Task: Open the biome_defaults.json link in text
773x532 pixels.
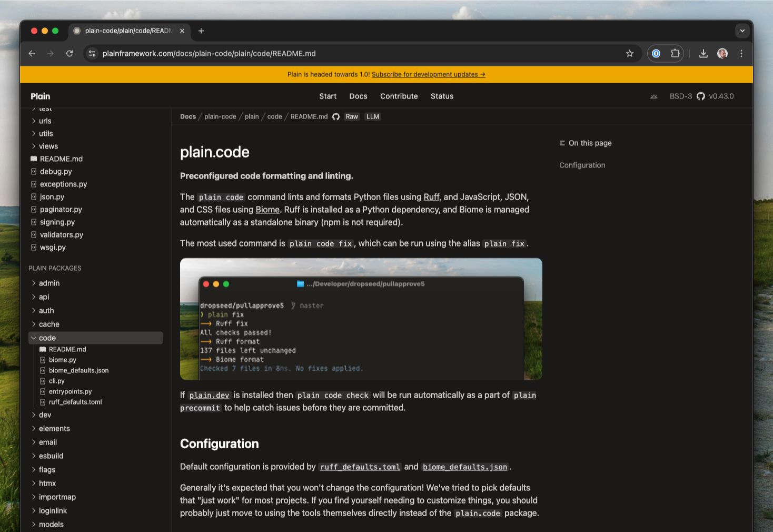Action: pyautogui.click(x=465, y=467)
